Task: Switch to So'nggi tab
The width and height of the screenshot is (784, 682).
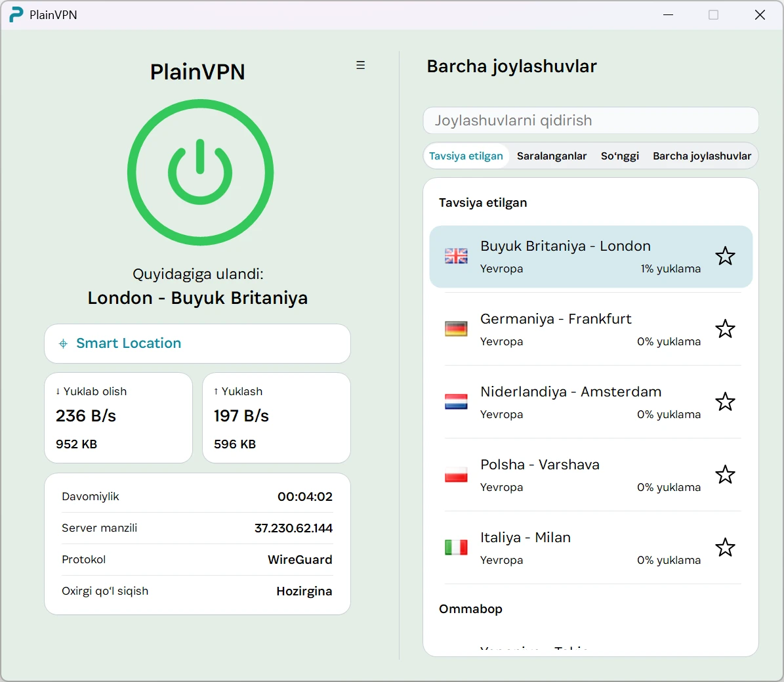Action: pos(619,156)
